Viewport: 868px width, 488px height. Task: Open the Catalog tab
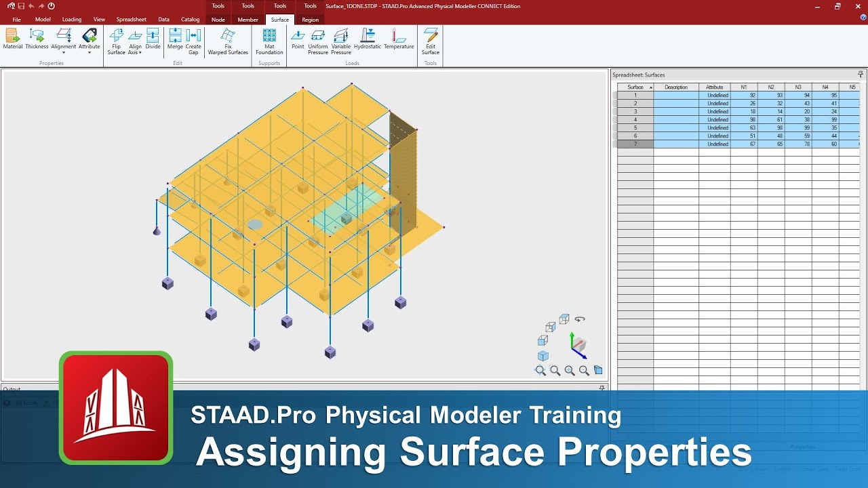(190, 20)
